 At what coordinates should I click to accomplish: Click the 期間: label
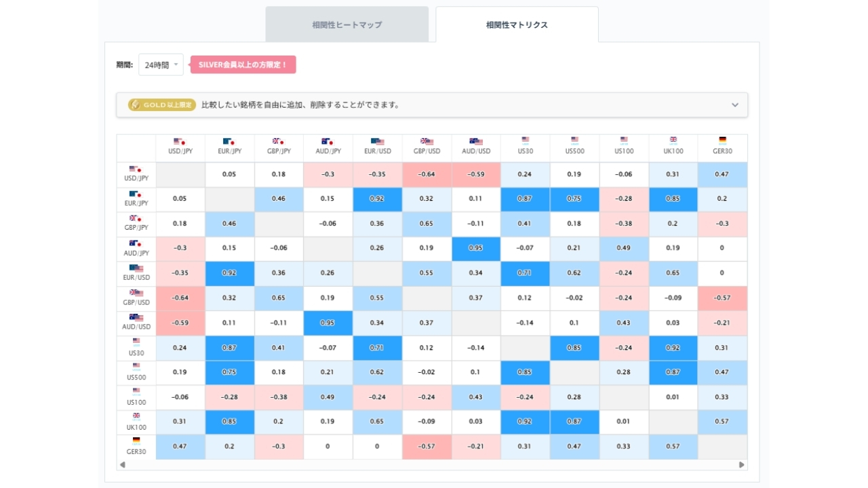click(x=124, y=65)
